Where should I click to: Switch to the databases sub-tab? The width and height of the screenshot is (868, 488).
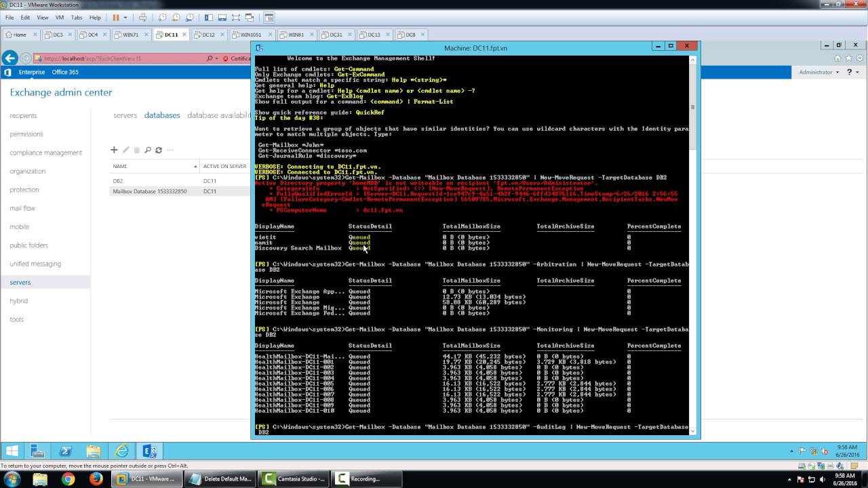162,115
